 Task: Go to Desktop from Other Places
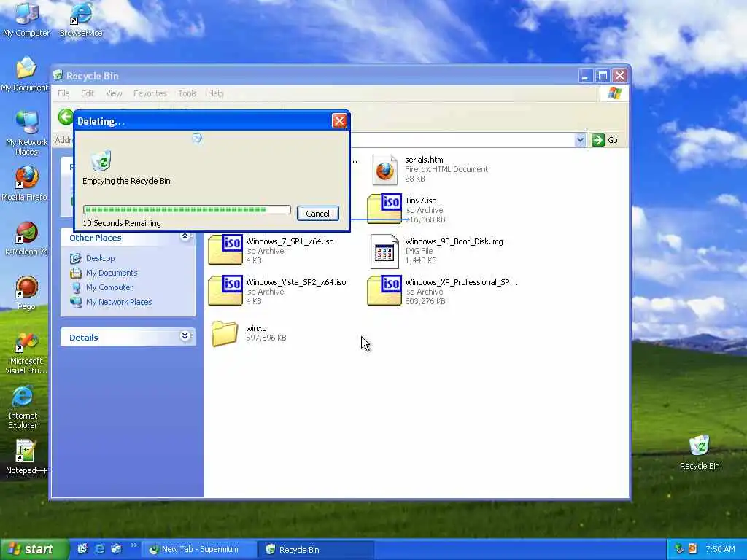pyautogui.click(x=100, y=258)
